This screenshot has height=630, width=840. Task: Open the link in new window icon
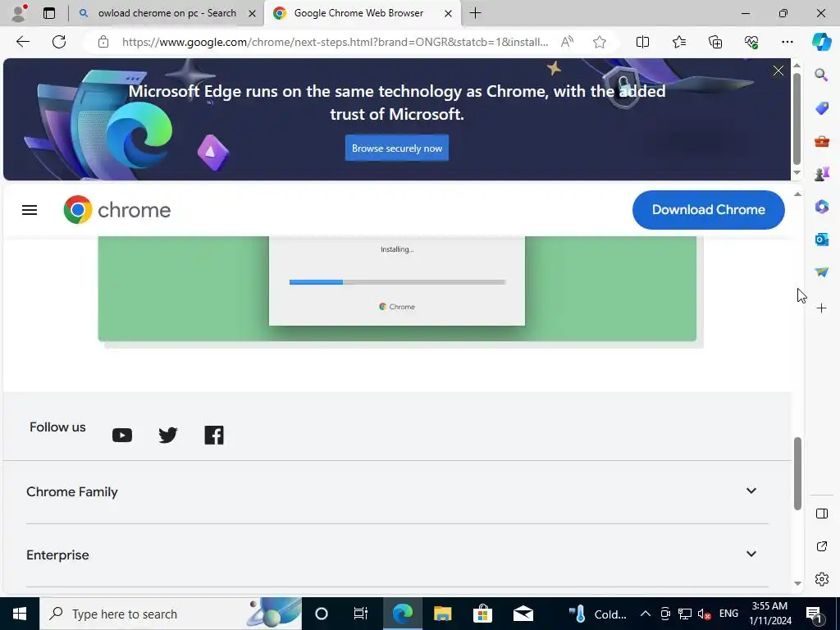point(821,546)
